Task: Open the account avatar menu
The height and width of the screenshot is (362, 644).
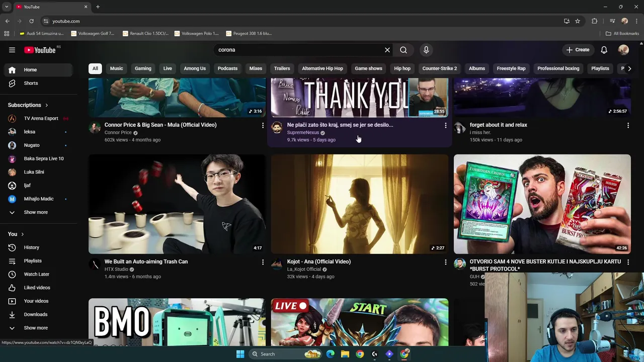Action: pyautogui.click(x=623, y=50)
